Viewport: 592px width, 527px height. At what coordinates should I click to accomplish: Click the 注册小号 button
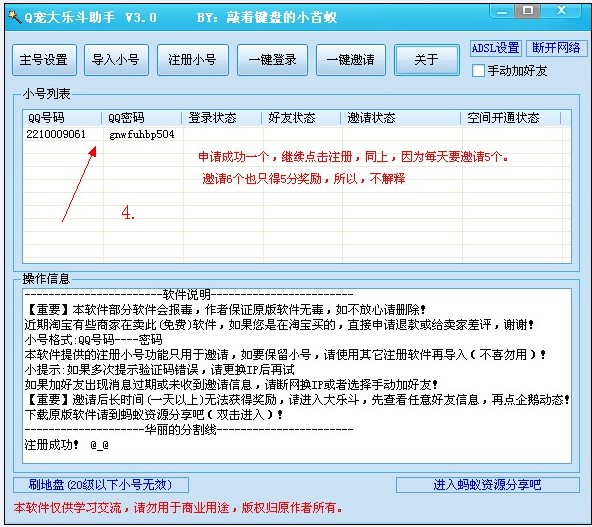[193, 60]
